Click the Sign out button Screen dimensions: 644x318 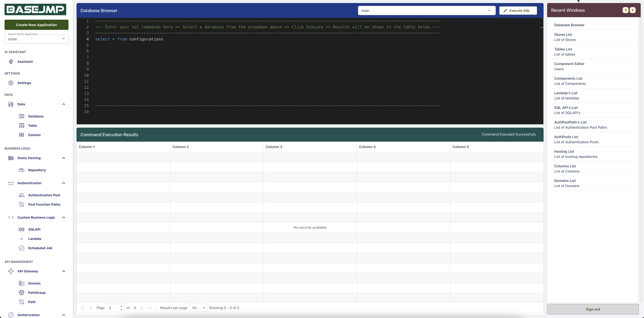pos(592,309)
